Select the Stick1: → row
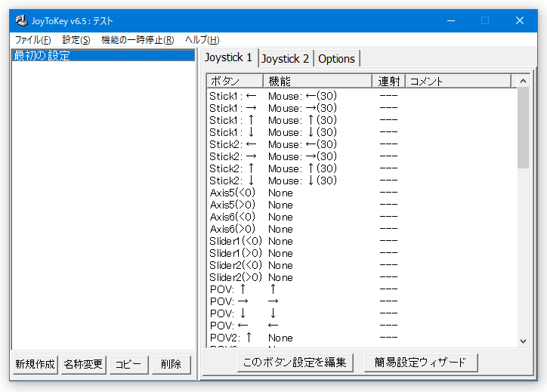 [x=362, y=108]
